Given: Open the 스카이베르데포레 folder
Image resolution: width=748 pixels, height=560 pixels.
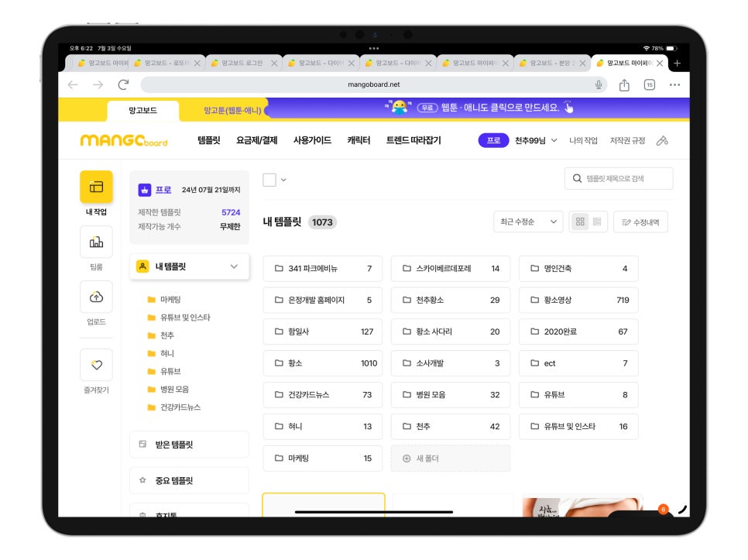Looking at the screenshot, I should (x=451, y=269).
